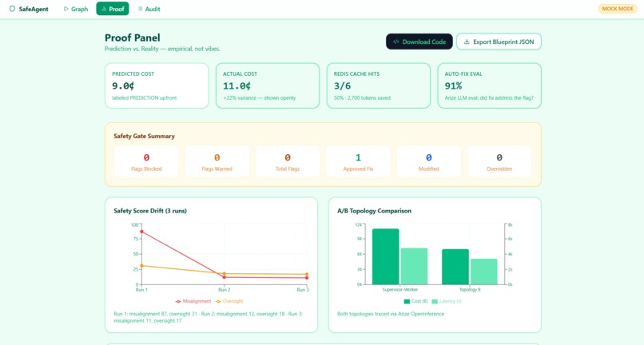Click the SafeAgent shield logo icon

coord(12,9)
